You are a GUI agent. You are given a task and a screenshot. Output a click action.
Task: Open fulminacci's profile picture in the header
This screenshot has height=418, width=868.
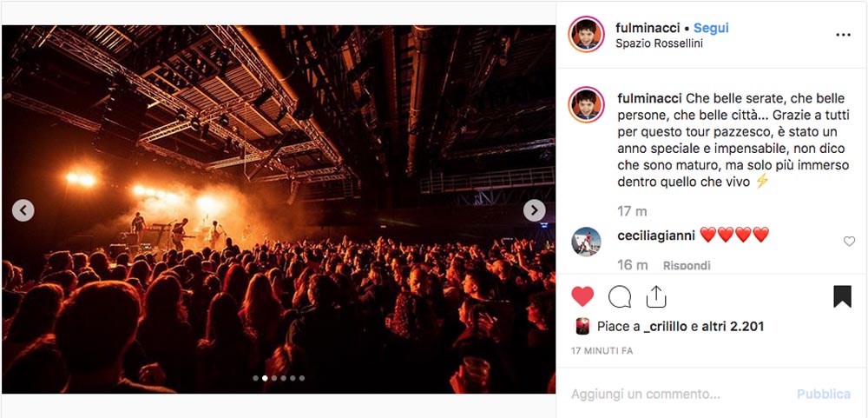point(586,35)
